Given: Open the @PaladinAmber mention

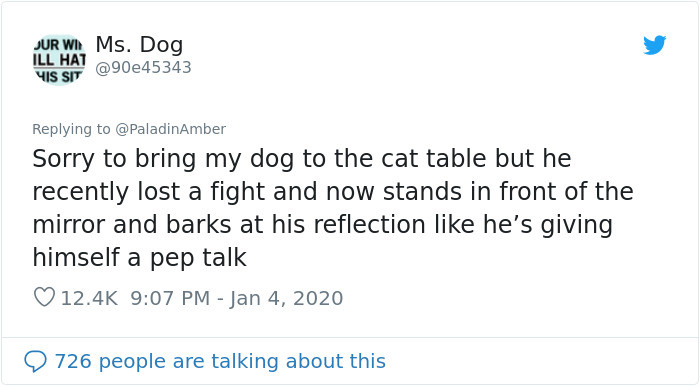Looking at the screenshot, I should coord(171,129).
